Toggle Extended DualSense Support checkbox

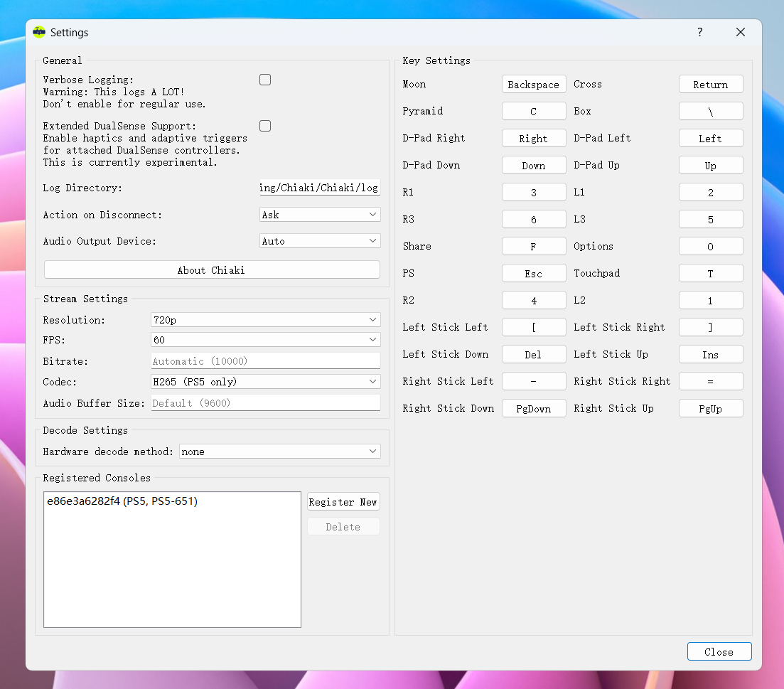pos(265,126)
